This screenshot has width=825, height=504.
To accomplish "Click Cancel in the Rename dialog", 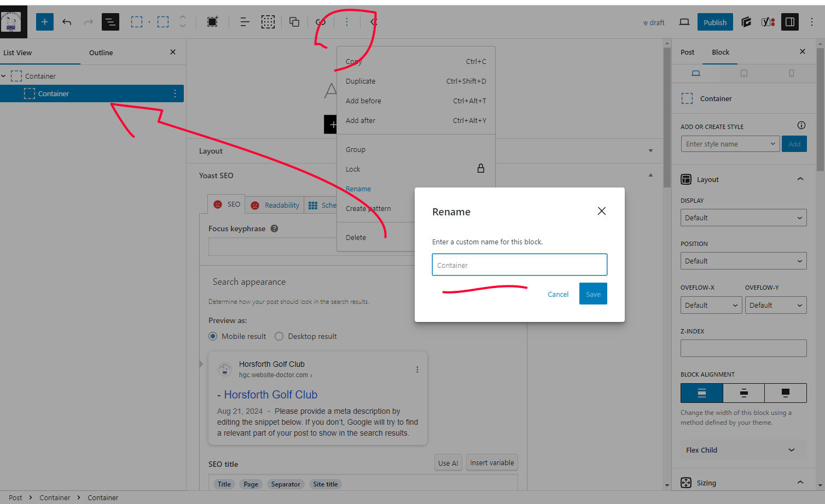I will pos(558,294).
